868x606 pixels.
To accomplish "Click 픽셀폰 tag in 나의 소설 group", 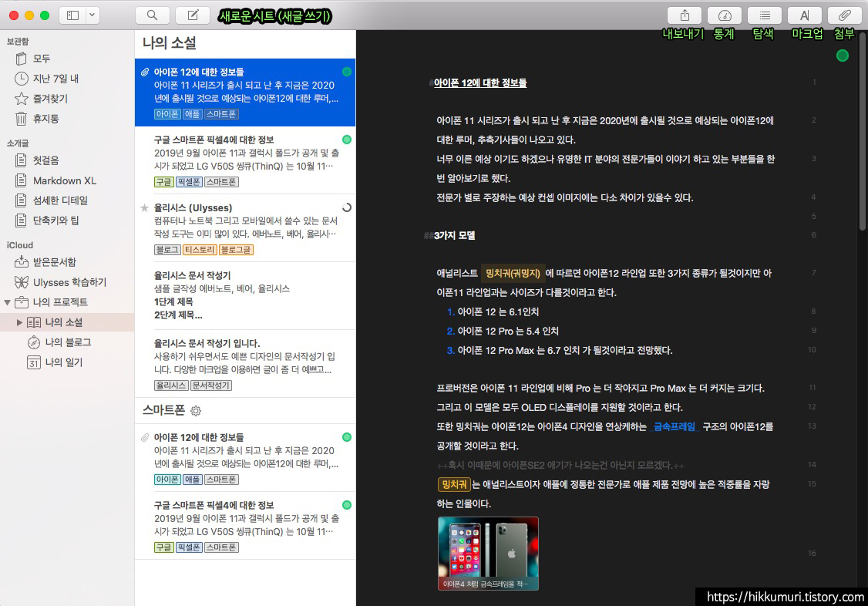I will pyautogui.click(x=189, y=182).
